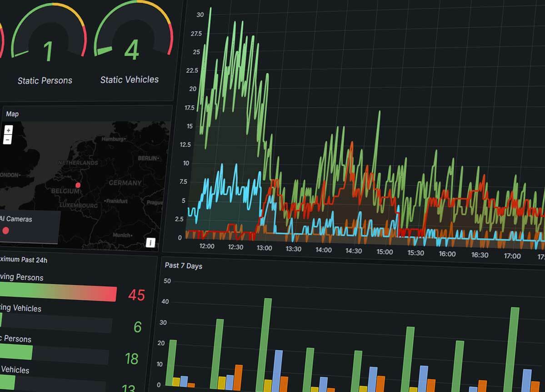Zoom out of the map with minus

[x=8, y=140]
